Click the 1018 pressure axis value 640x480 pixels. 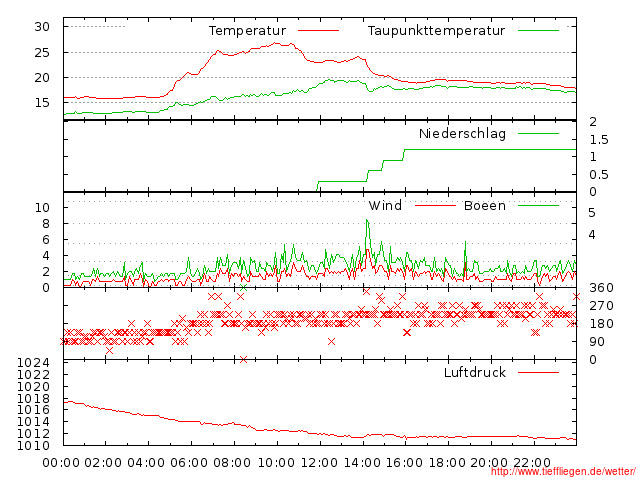pos(33,399)
